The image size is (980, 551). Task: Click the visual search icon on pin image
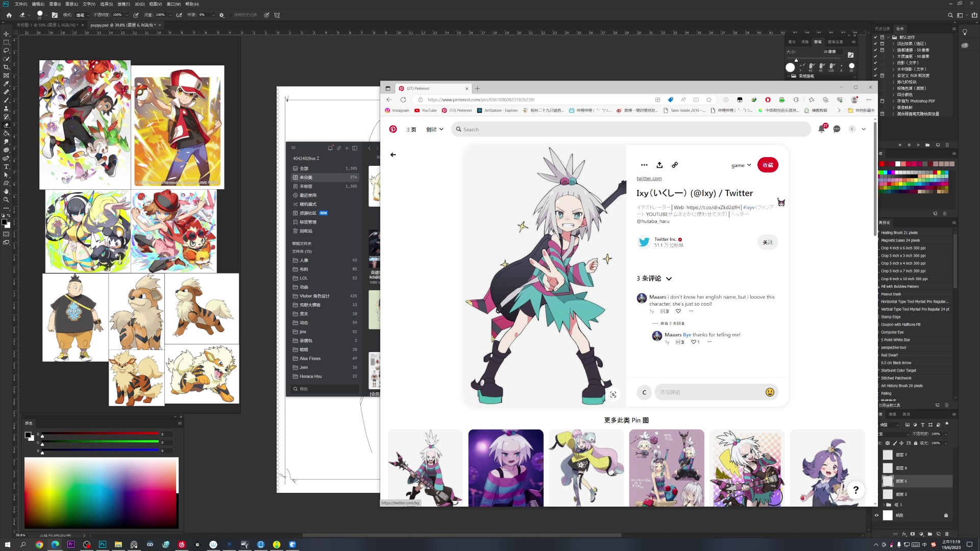click(613, 394)
